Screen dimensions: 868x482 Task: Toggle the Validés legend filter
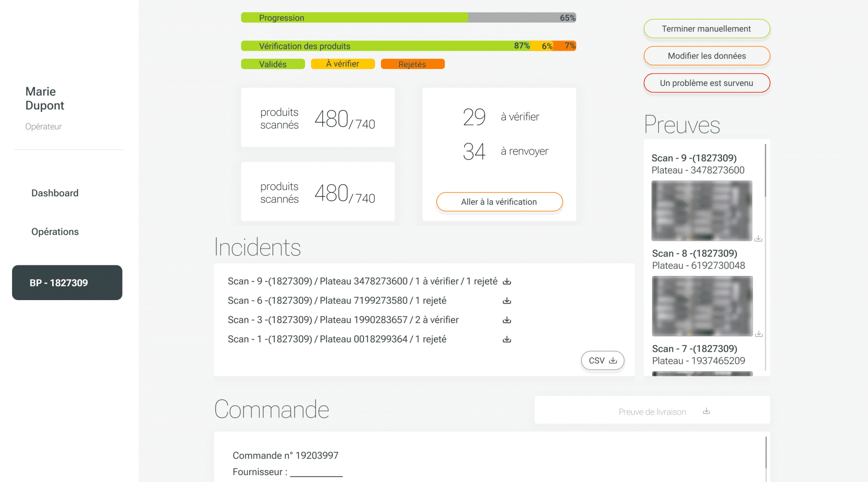[273, 64]
